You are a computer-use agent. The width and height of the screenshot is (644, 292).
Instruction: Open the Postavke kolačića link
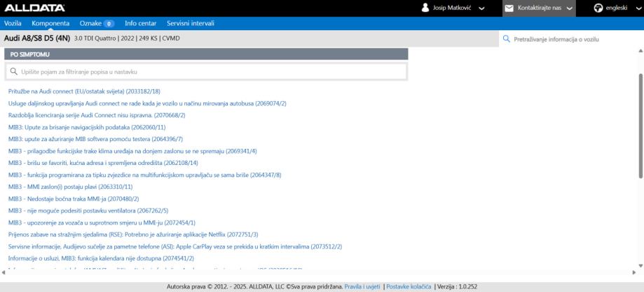[409, 286]
